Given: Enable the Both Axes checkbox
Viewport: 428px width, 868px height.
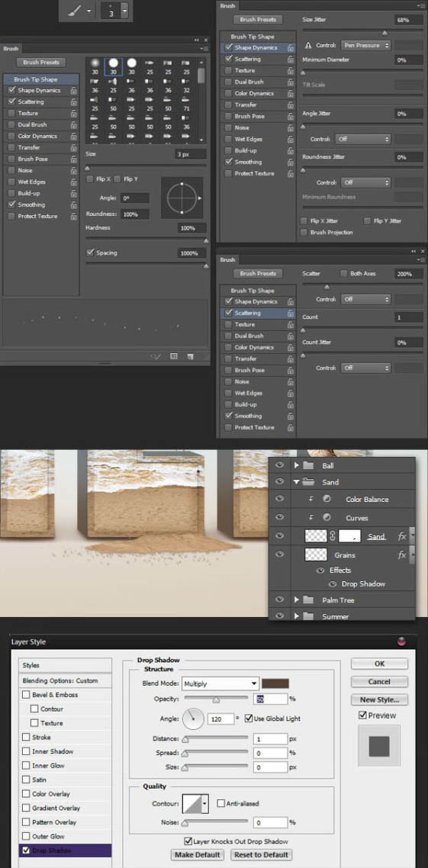Looking at the screenshot, I should pos(344,274).
